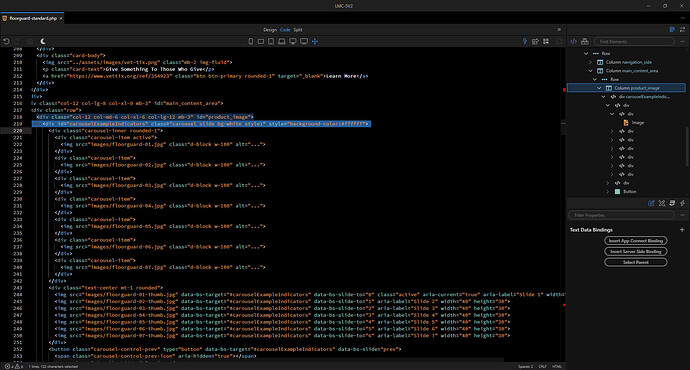Click Insert App Connect Binding button

636,241
